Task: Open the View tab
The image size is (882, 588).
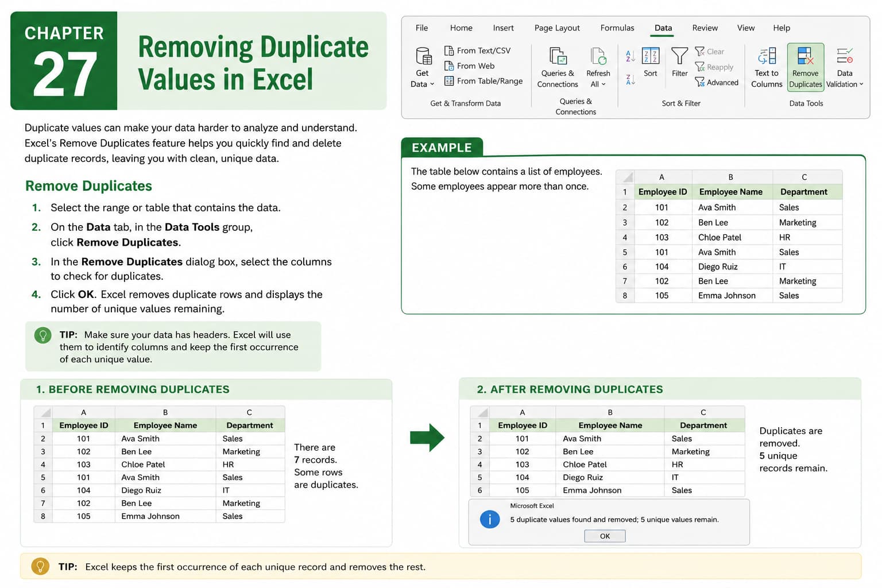Action: coord(746,28)
